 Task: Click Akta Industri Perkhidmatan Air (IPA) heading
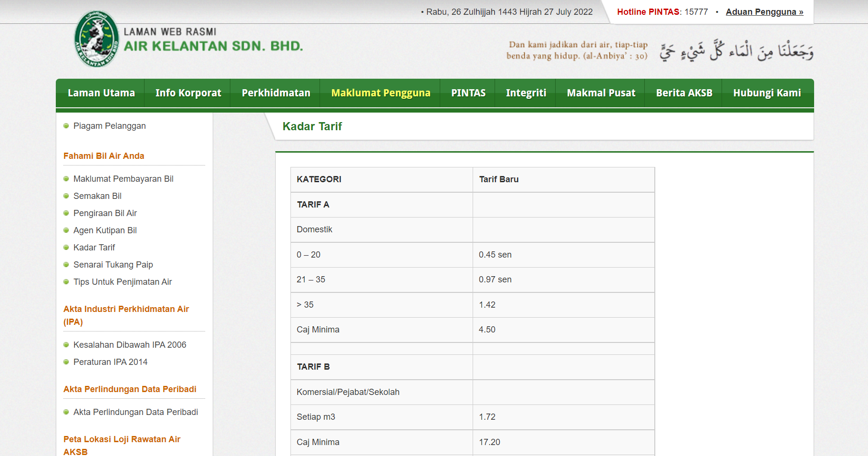[126, 315]
